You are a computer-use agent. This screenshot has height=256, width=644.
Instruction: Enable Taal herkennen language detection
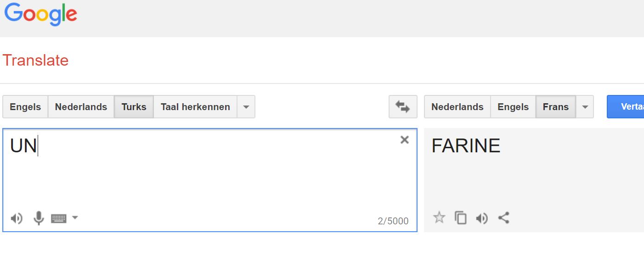[x=195, y=107]
